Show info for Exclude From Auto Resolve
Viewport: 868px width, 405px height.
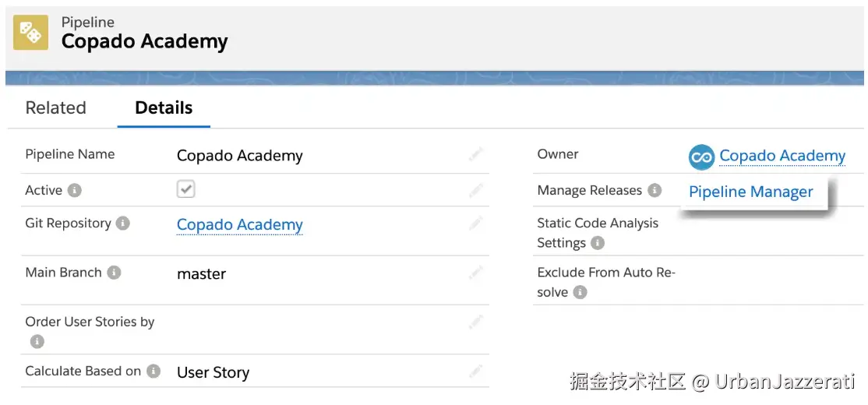[x=580, y=292]
